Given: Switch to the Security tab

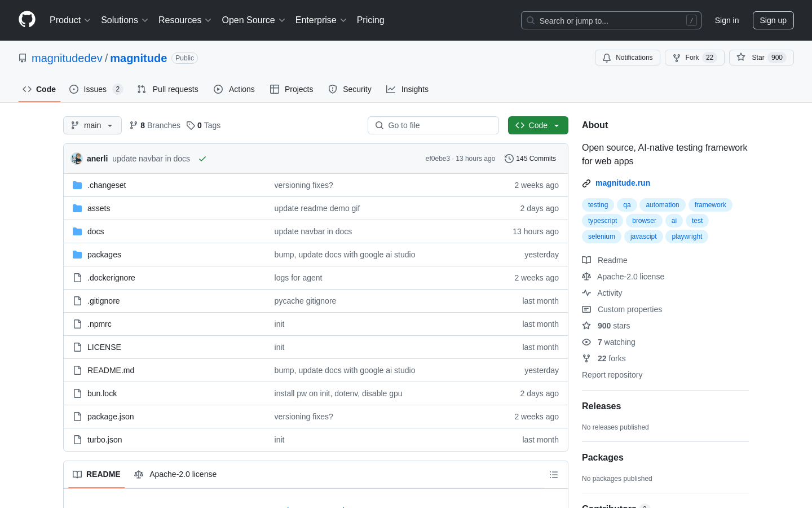Looking at the screenshot, I should click(350, 89).
